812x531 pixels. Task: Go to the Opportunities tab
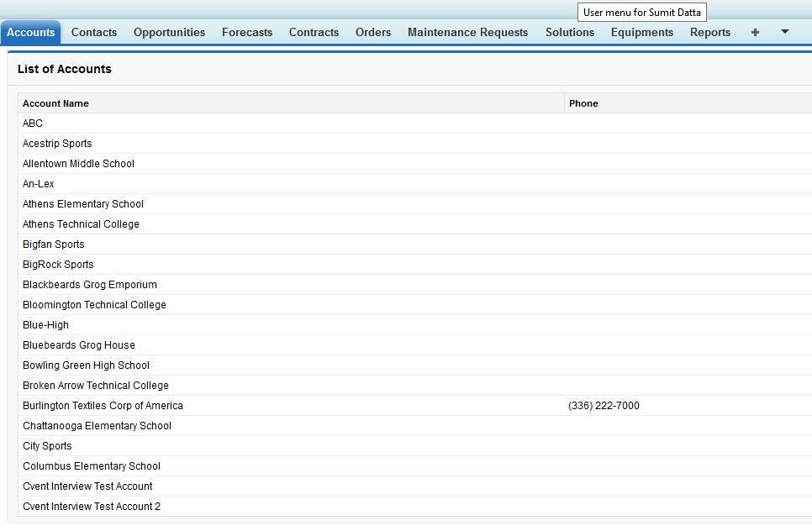[x=169, y=32]
